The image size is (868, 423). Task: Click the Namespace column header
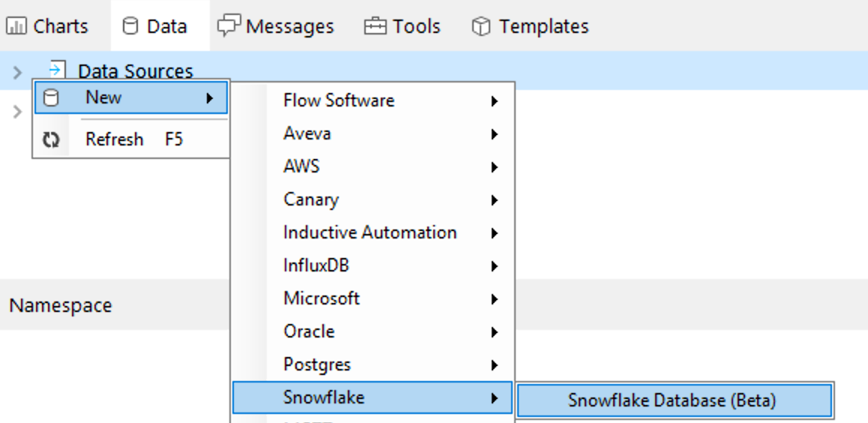60,305
